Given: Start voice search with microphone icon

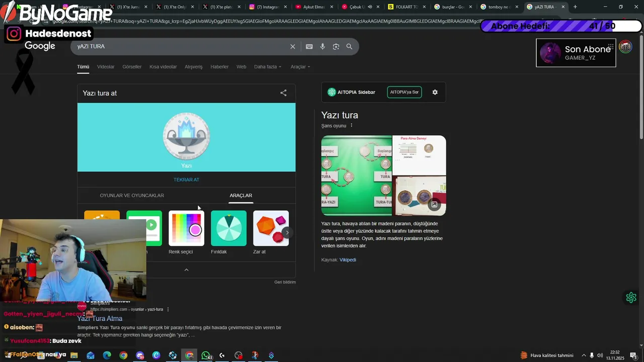Looking at the screenshot, I should 323,46.
